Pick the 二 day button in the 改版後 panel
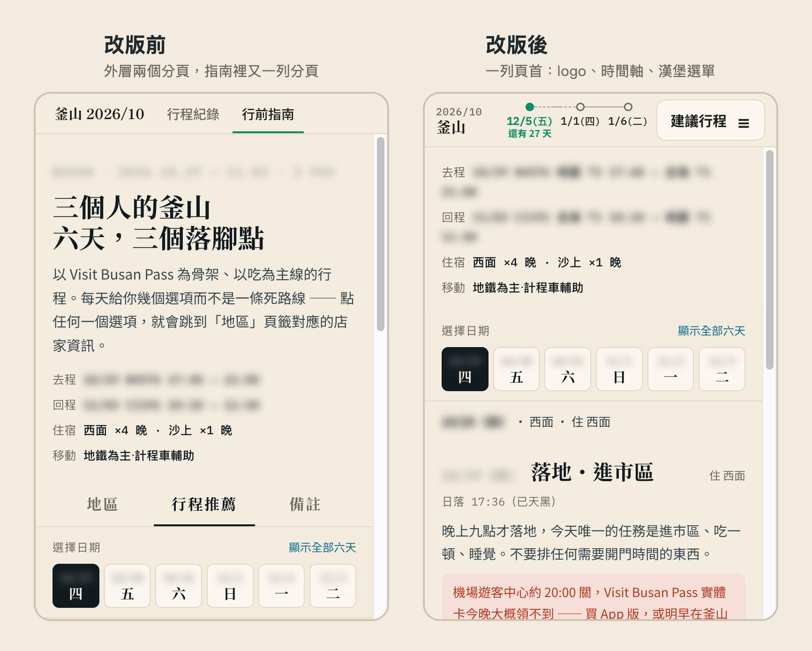Viewport: 812px width, 651px height. (x=722, y=369)
